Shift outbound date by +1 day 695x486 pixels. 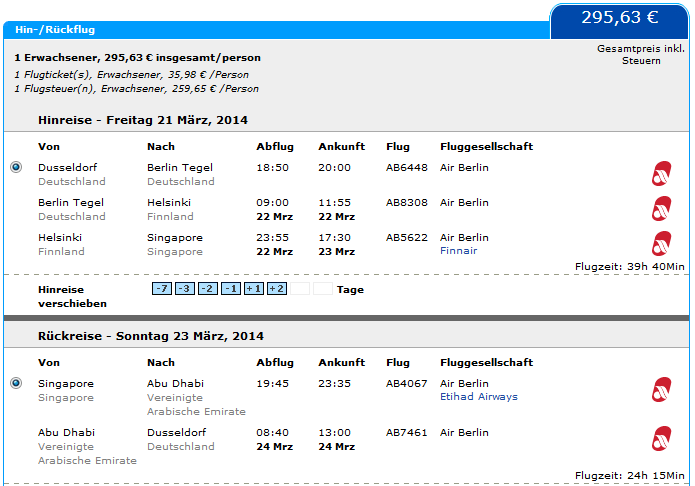(x=254, y=289)
